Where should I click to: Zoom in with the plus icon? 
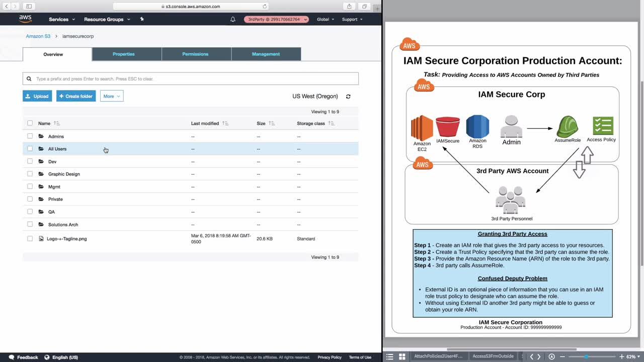tap(622, 356)
